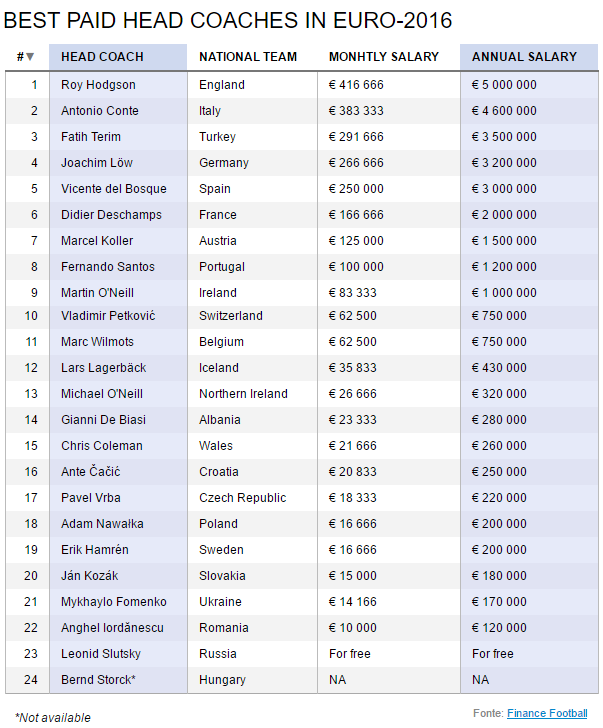Select the Roy Hodgson cell

(x=98, y=85)
